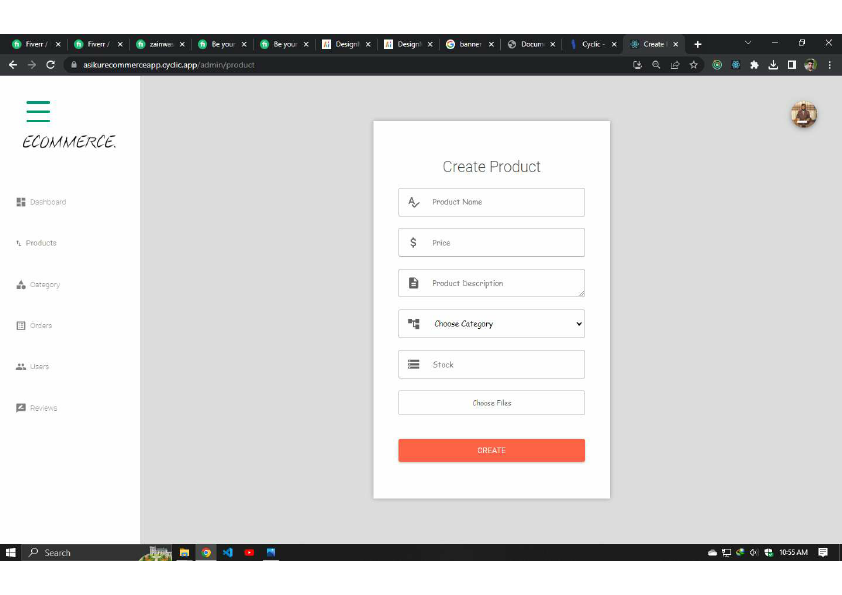Click the browser forward arrow
This screenshot has width=842, height=595.
click(x=32, y=65)
